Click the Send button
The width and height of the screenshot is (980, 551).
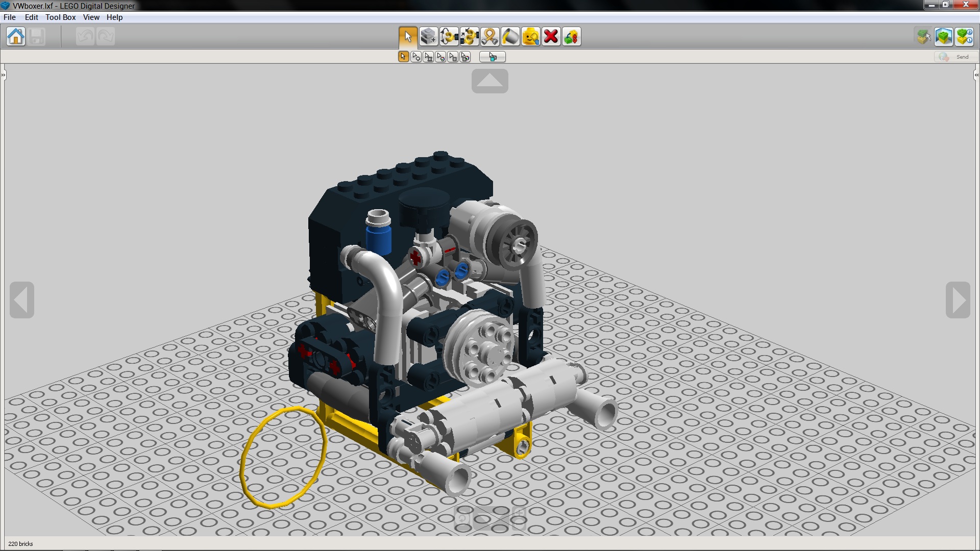[955, 57]
